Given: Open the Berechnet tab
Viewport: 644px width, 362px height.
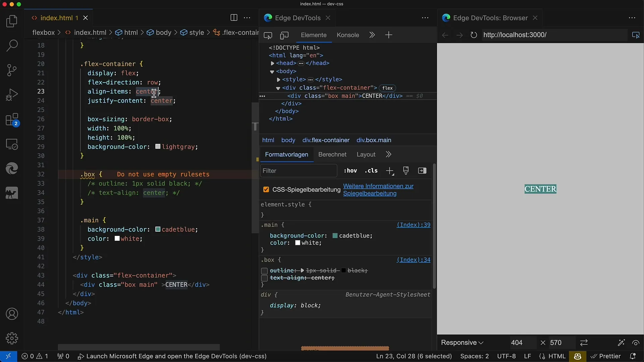Looking at the screenshot, I should click(332, 155).
